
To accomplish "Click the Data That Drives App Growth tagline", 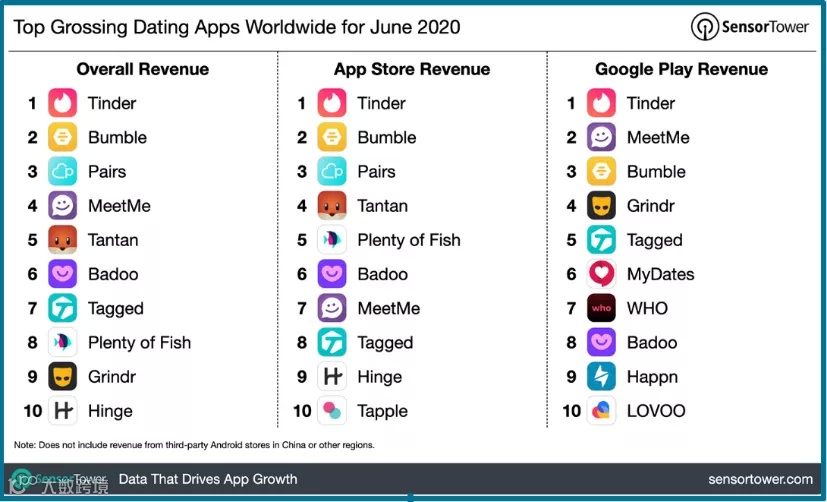I will [x=208, y=479].
